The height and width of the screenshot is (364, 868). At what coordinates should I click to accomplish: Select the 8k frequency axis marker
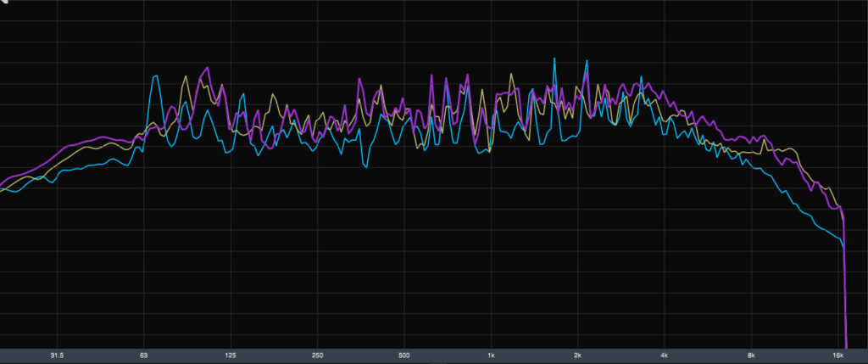751,355
